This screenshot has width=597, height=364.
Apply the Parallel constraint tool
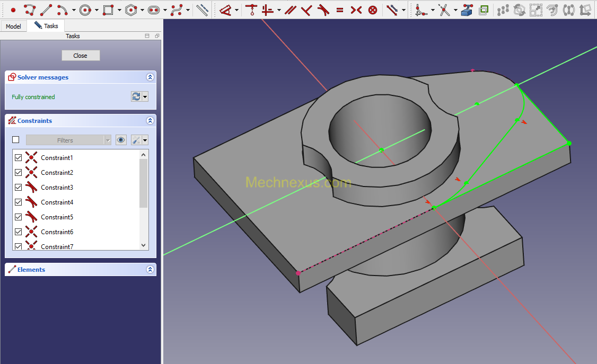(291, 10)
